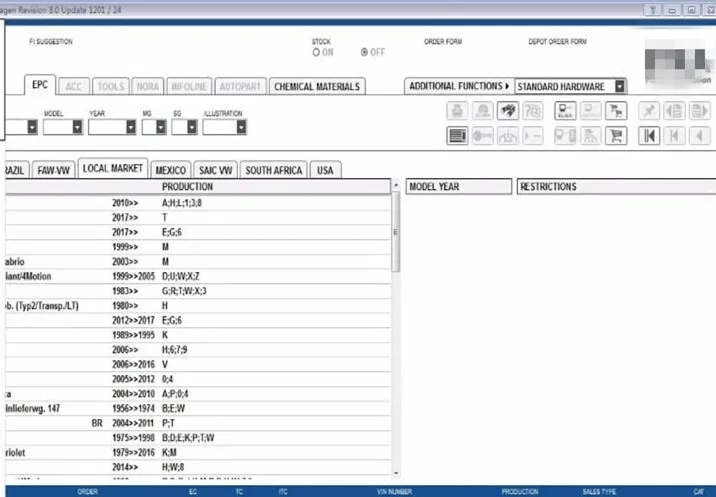Viewport: 716px width, 497px height.
Task: Switch to the NORA tab
Action: point(148,86)
